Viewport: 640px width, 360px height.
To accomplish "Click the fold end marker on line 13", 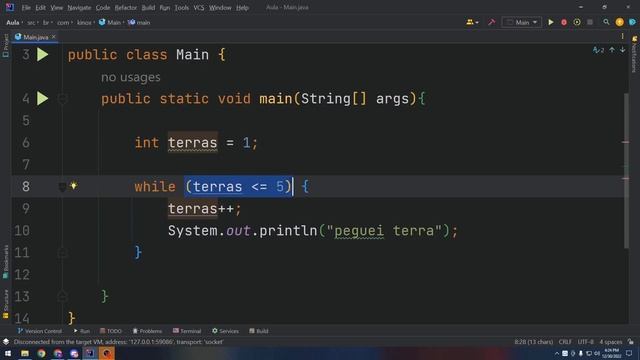I will pyautogui.click(x=62, y=296).
